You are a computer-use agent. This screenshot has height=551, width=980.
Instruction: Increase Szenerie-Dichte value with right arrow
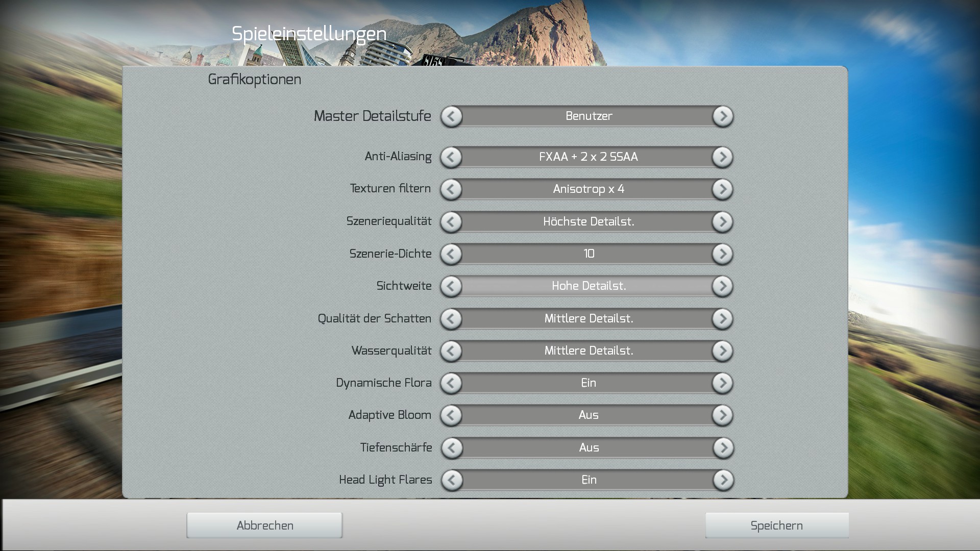[x=722, y=254]
